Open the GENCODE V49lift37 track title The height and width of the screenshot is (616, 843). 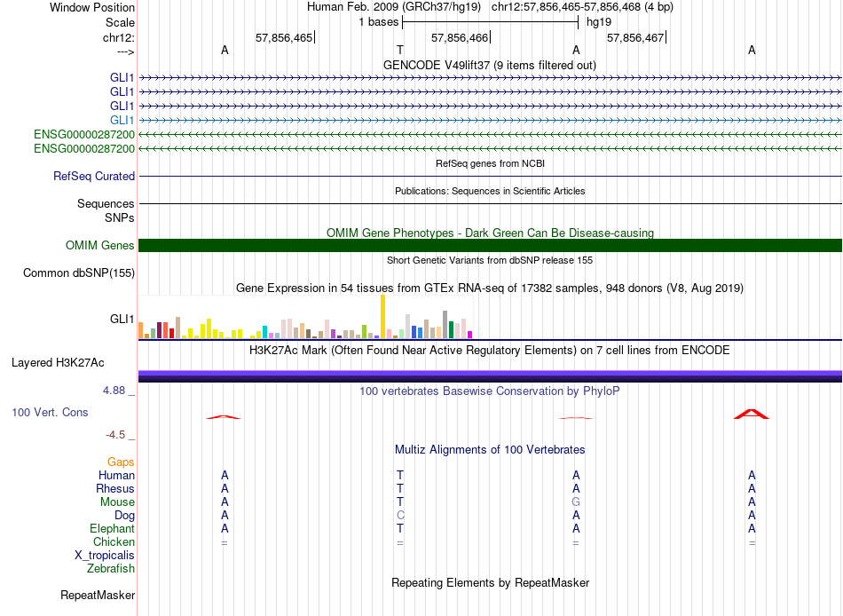490,65
